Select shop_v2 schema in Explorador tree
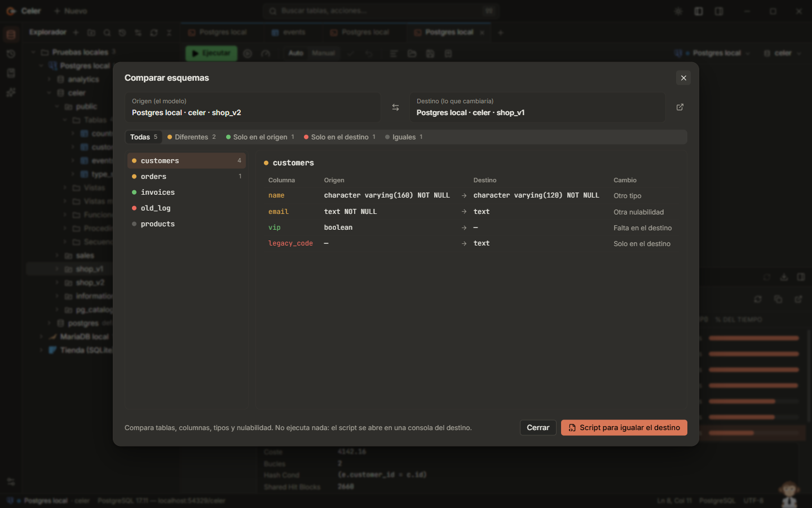This screenshot has height=508, width=812. point(90,283)
